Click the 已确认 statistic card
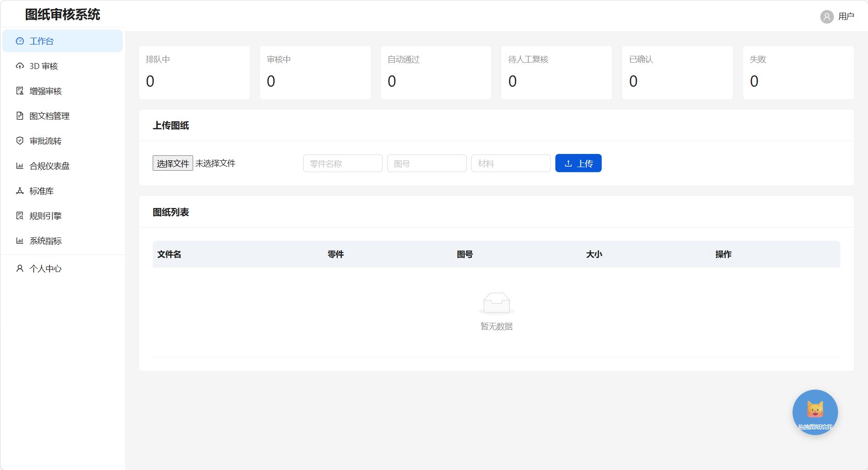 coord(677,73)
